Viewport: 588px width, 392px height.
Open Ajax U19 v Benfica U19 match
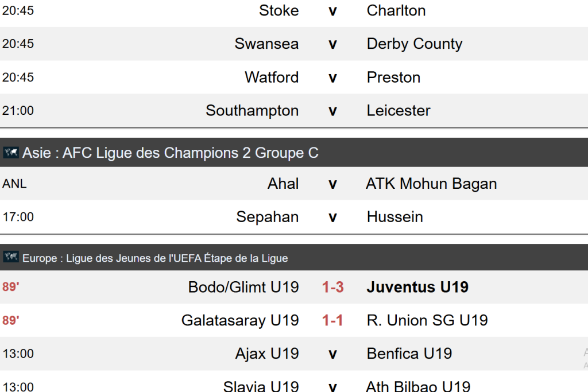332,354
